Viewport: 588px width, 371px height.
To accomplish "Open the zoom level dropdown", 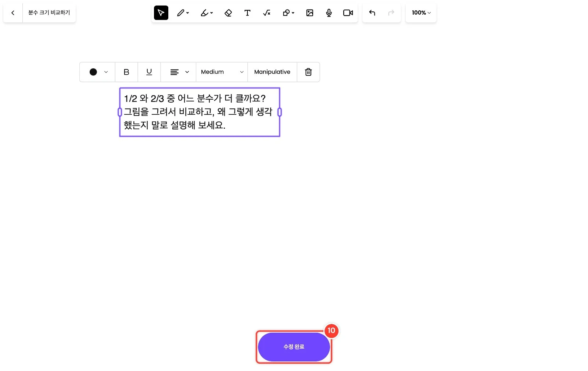I will [x=421, y=13].
